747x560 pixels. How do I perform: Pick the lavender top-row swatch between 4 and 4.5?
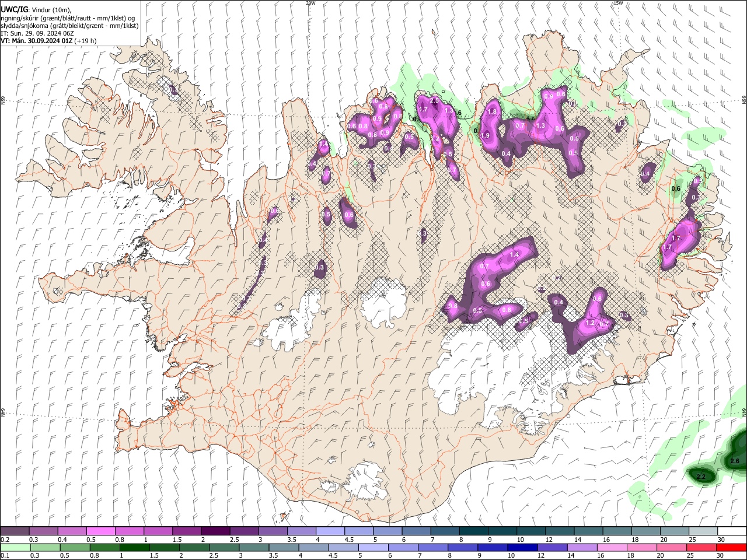click(330, 531)
